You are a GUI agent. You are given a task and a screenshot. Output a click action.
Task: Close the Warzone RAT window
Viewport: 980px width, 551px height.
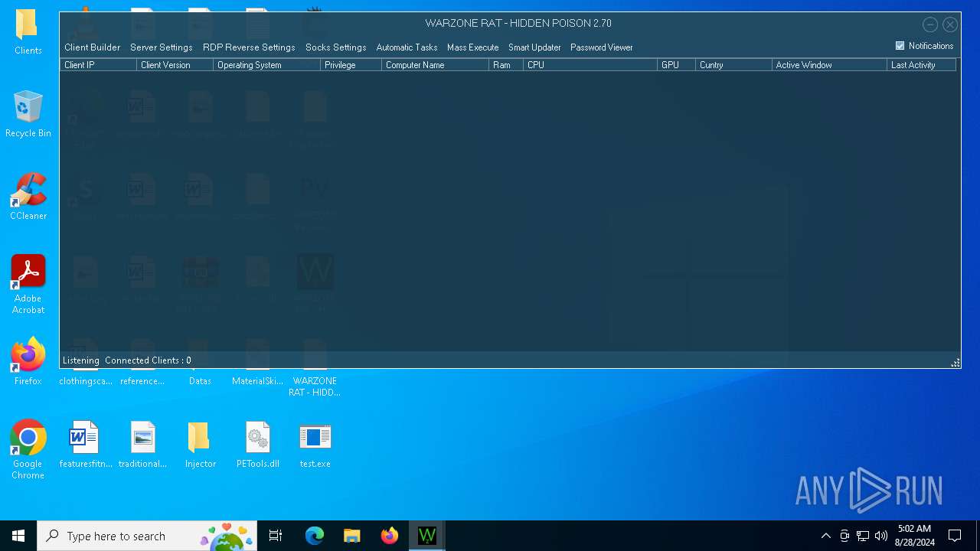(950, 24)
